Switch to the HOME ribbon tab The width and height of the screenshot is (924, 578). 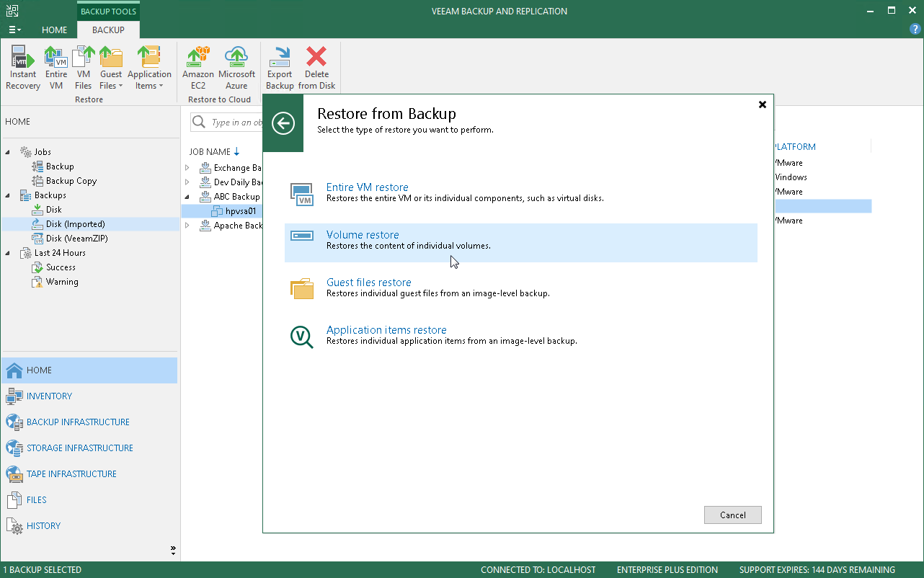(x=54, y=30)
